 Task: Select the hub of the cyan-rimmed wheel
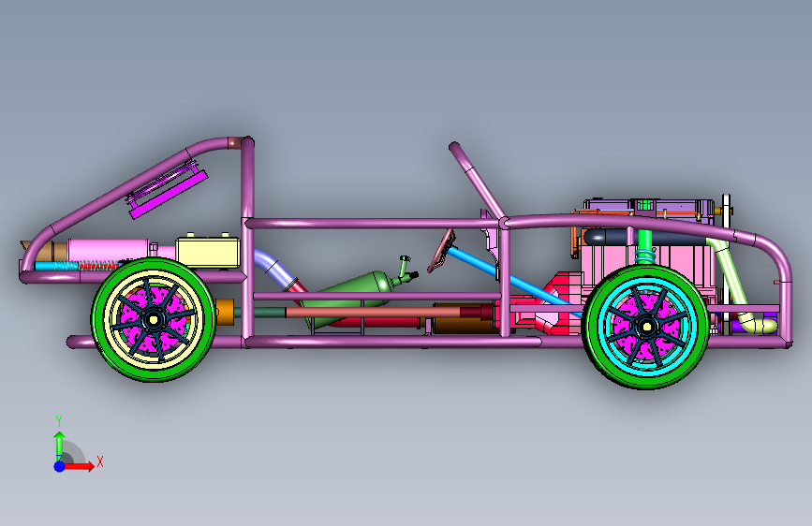pos(646,326)
